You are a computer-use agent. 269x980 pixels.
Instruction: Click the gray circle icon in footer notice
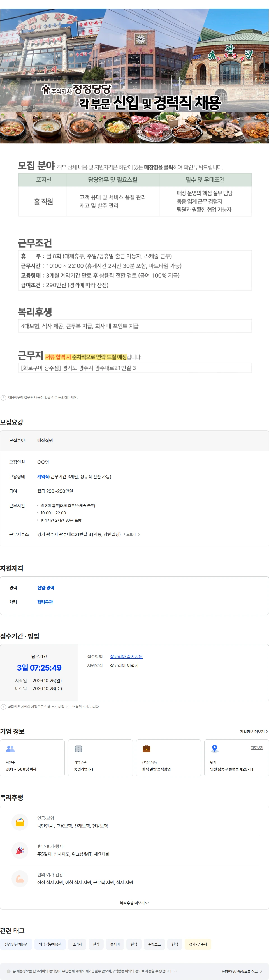(x=9, y=971)
